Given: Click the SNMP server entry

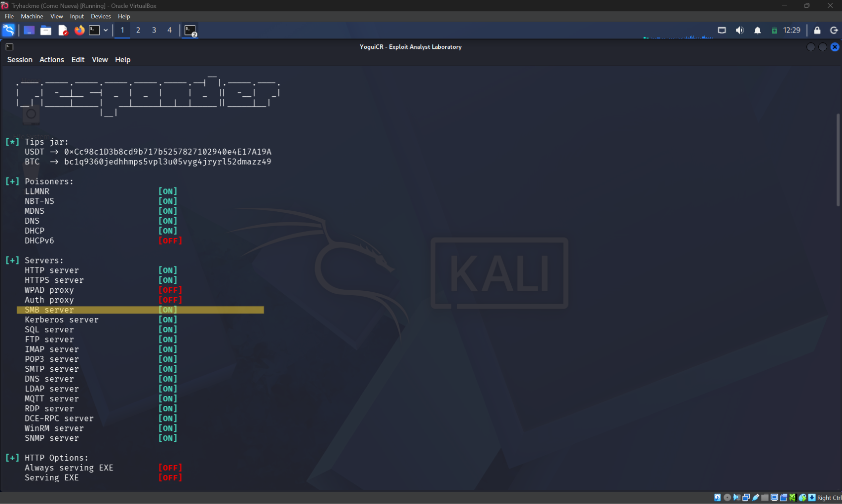Looking at the screenshot, I should (x=52, y=438).
